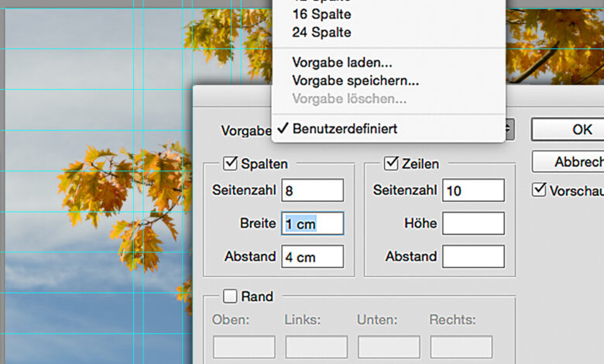The height and width of the screenshot is (364, 604).
Task: Click the Abbrechen button
Action: pyautogui.click(x=568, y=162)
